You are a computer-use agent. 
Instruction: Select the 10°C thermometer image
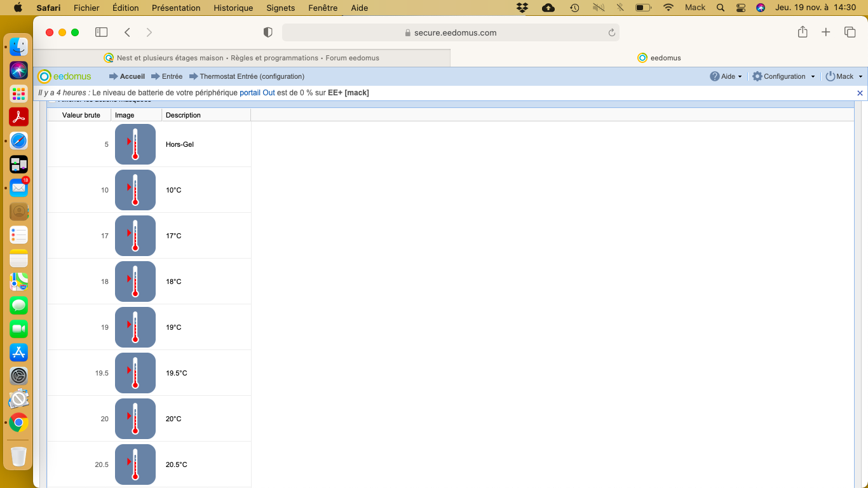tap(135, 190)
